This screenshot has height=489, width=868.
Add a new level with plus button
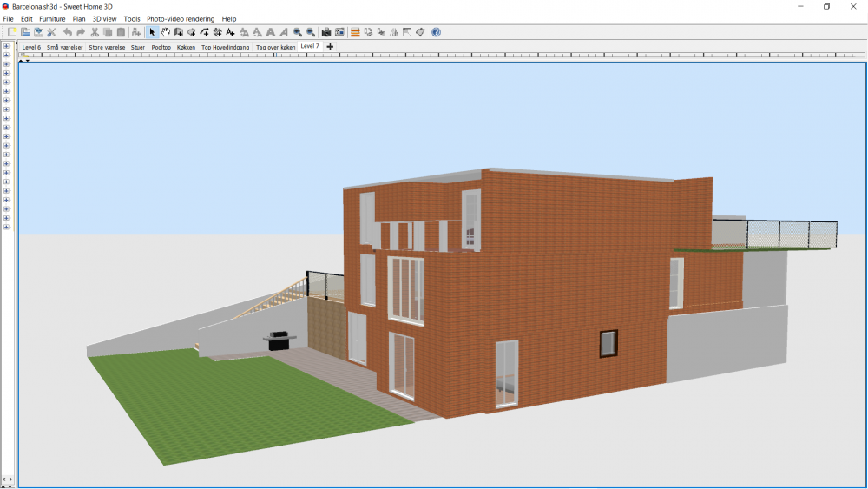click(330, 47)
